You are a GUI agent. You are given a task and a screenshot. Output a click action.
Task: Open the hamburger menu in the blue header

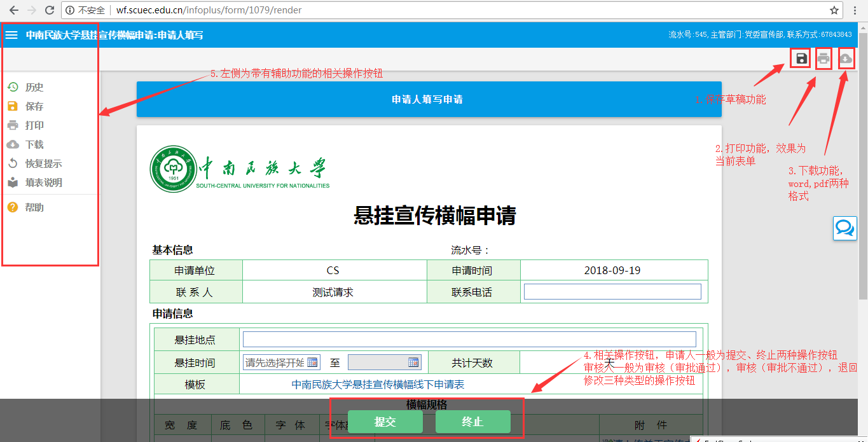tap(11, 35)
